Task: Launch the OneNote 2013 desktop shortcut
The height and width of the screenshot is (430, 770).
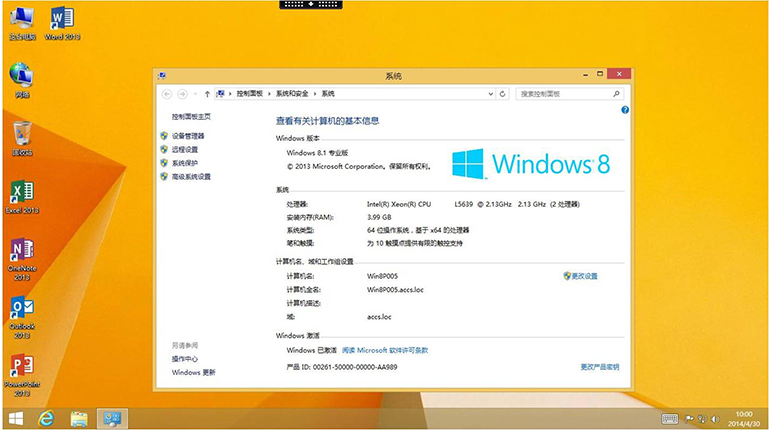Action: [x=22, y=259]
